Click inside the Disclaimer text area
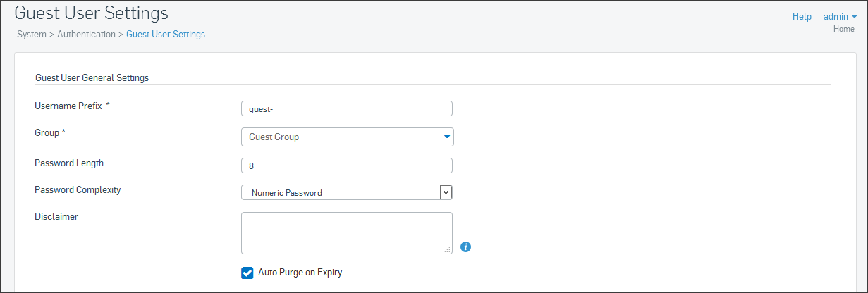The height and width of the screenshot is (293, 868). (x=346, y=232)
